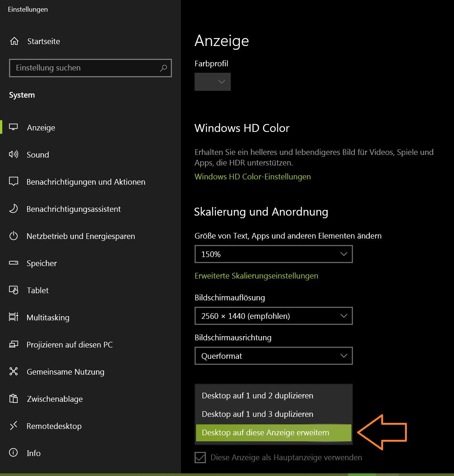454x476 pixels.
Task: Open the Farbprofil dropdown
Action: pyautogui.click(x=213, y=82)
